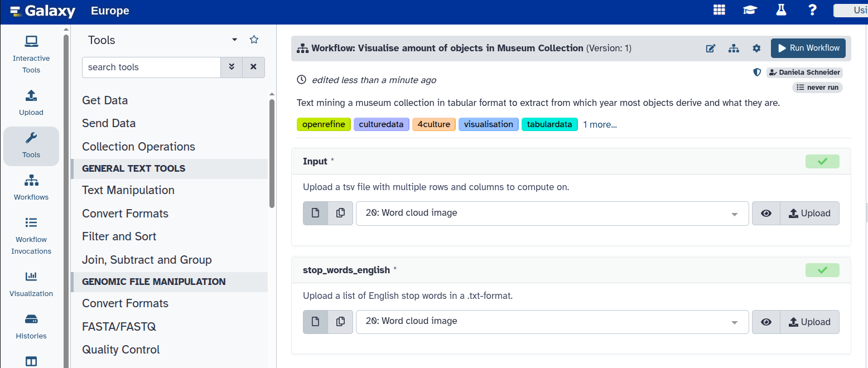
Task: Click the favorites star icon in Tools panel
Action: (254, 40)
